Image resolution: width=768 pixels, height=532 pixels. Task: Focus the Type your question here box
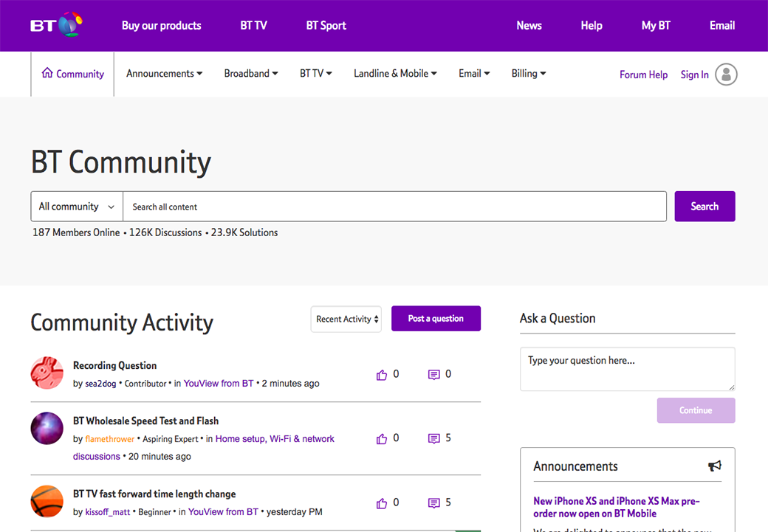[x=627, y=368]
